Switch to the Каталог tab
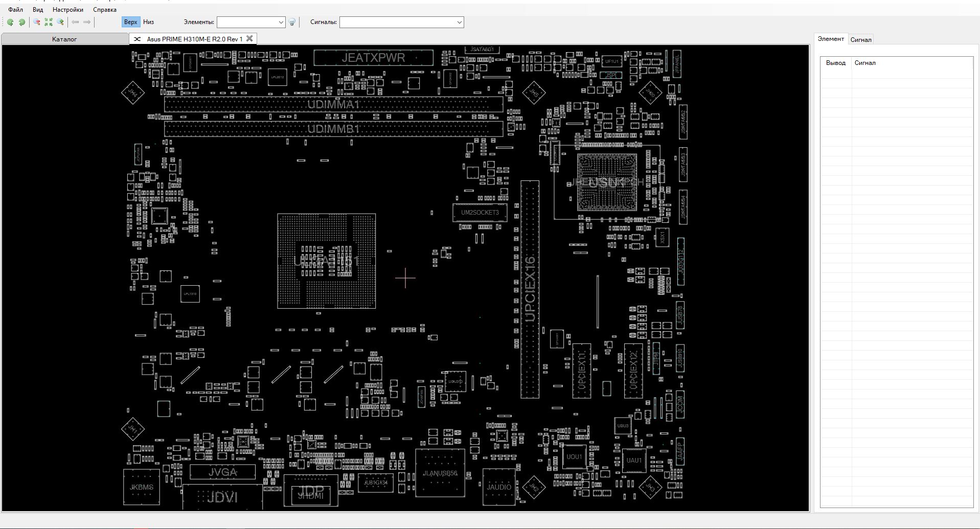Viewport: 980px width, 529px height. point(64,39)
